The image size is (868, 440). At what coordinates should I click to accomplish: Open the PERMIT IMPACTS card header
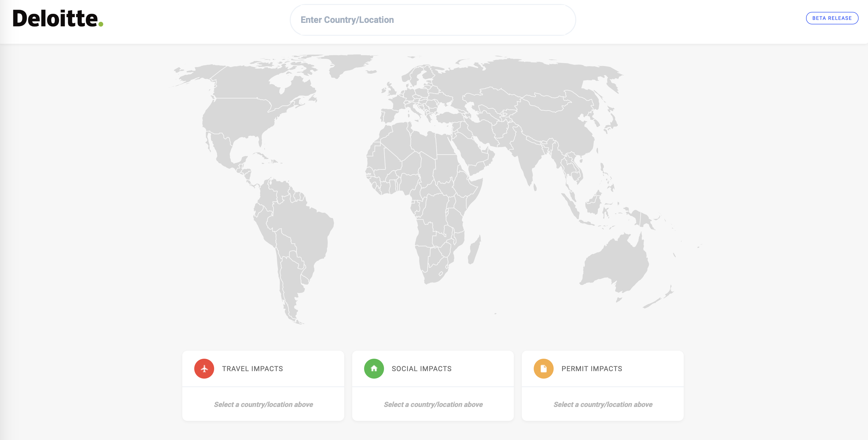(591, 369)
